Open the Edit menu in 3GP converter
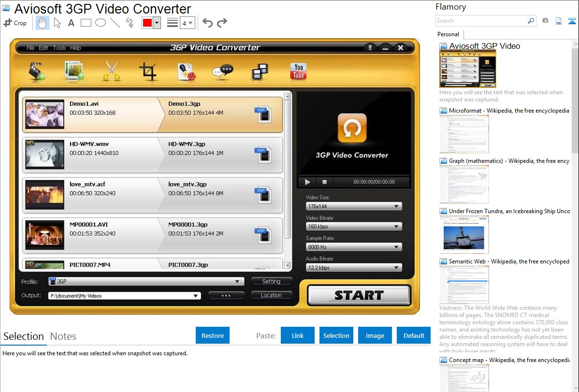Screen dimensions: 579x392 43,48
